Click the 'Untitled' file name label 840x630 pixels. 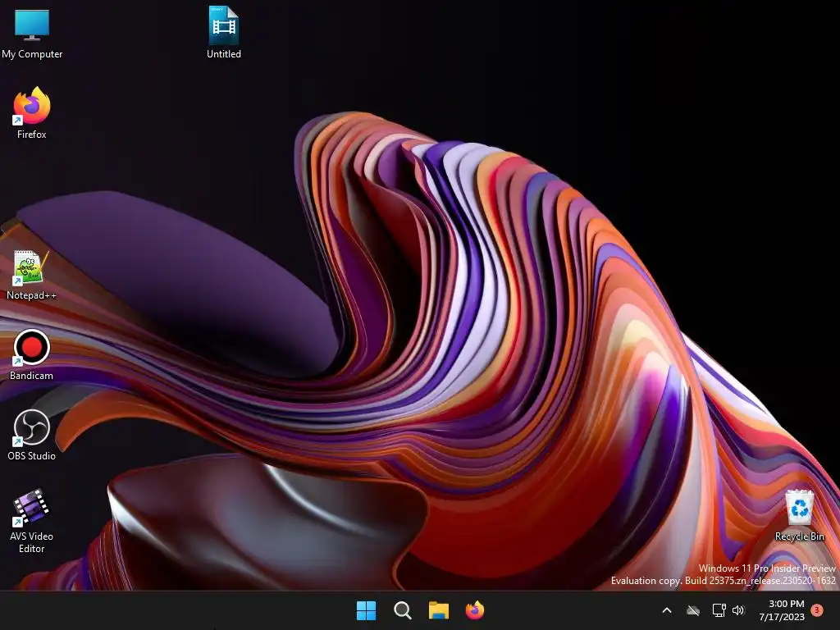224,54
